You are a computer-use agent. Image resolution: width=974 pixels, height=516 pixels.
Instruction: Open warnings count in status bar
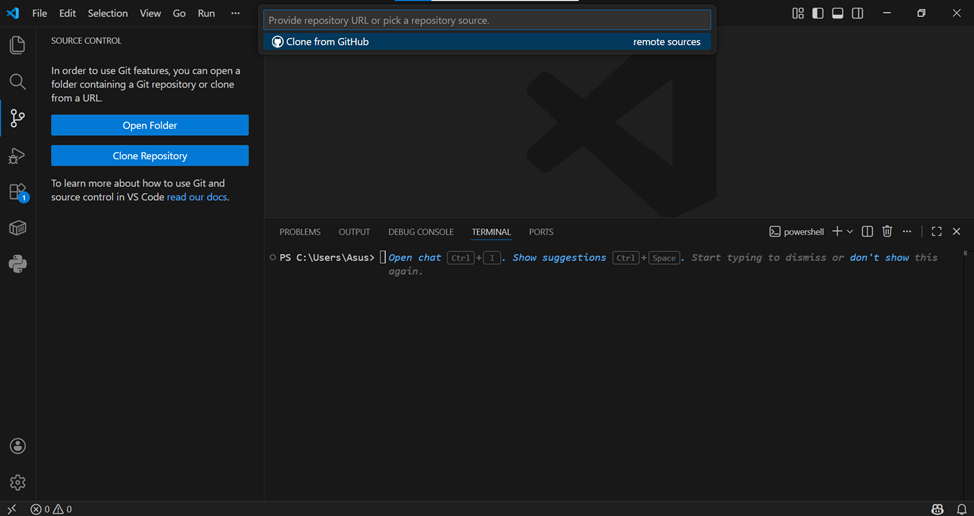click(62, 509)
